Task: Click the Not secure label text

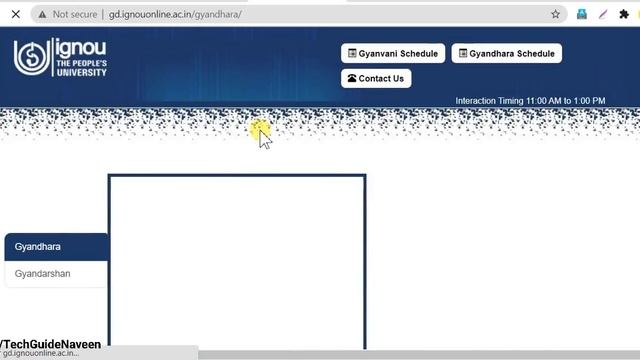Action: click(x=75, y=14)
